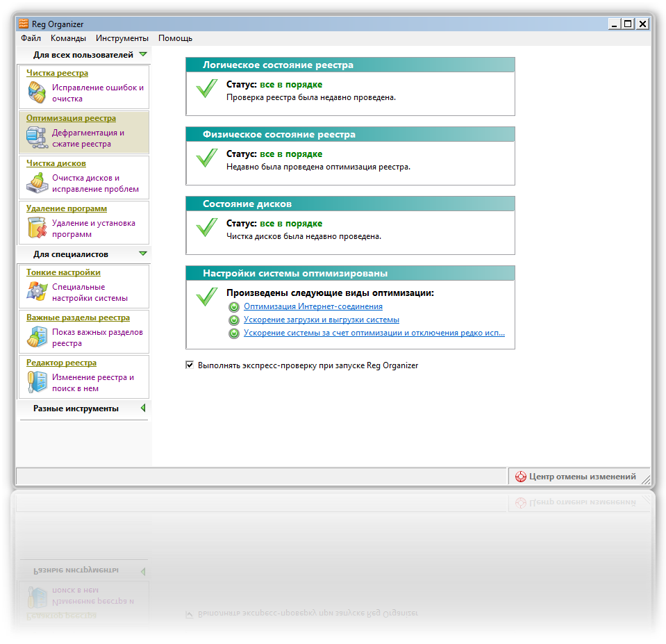
Task: Open Чистка реестра link
Action: tap(58, 73)
